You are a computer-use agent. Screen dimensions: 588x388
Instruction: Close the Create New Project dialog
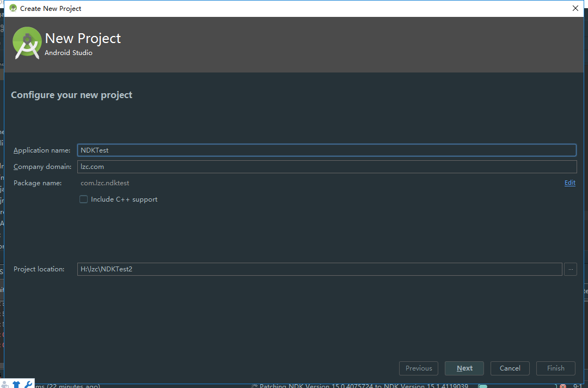[x=575, y=8]
